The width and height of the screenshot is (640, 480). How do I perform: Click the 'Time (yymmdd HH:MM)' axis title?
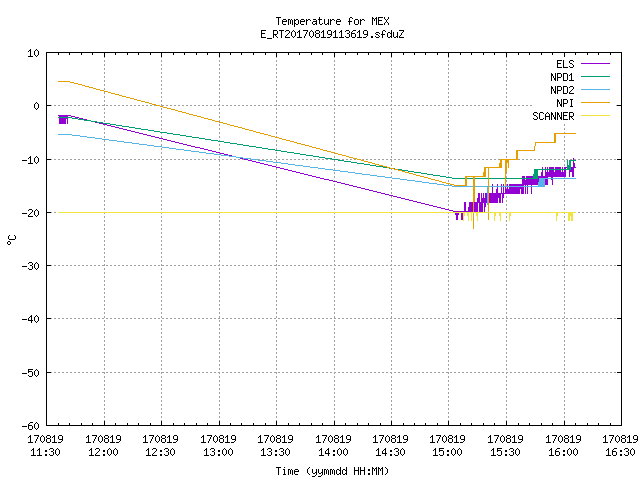tap(332, 471)
